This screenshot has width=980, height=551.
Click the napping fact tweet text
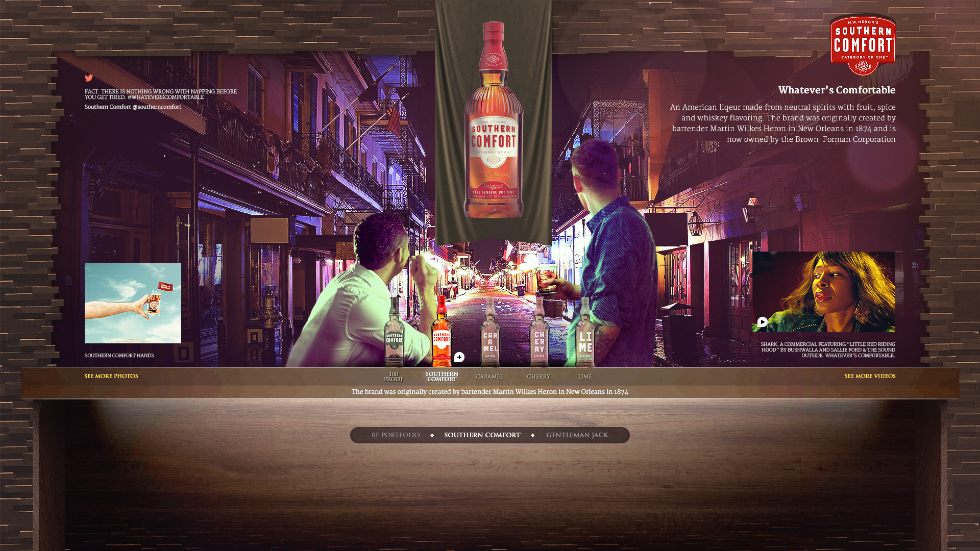point(161,94)
